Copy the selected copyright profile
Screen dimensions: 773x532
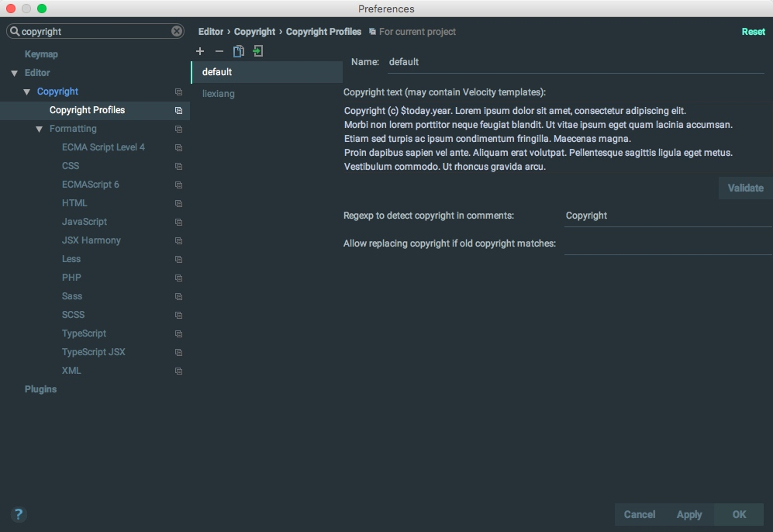coord(239,51)
